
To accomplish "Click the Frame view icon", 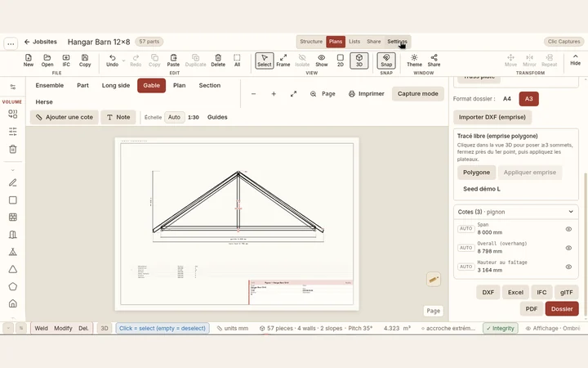I will pos(283,60).
